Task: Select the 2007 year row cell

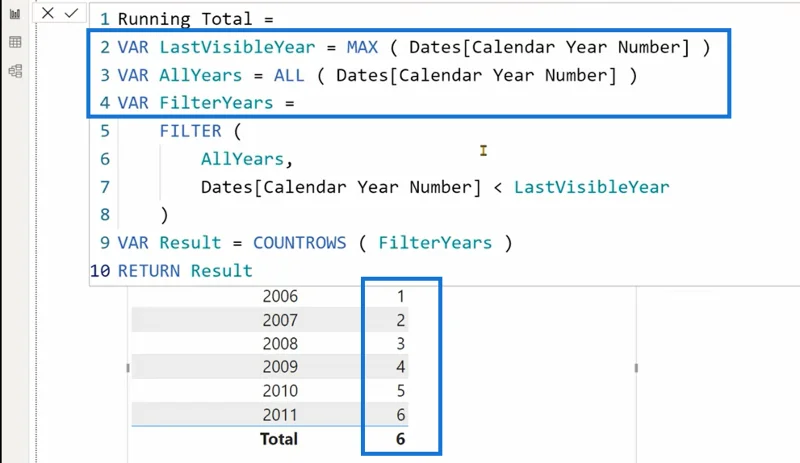Action: 280,320
